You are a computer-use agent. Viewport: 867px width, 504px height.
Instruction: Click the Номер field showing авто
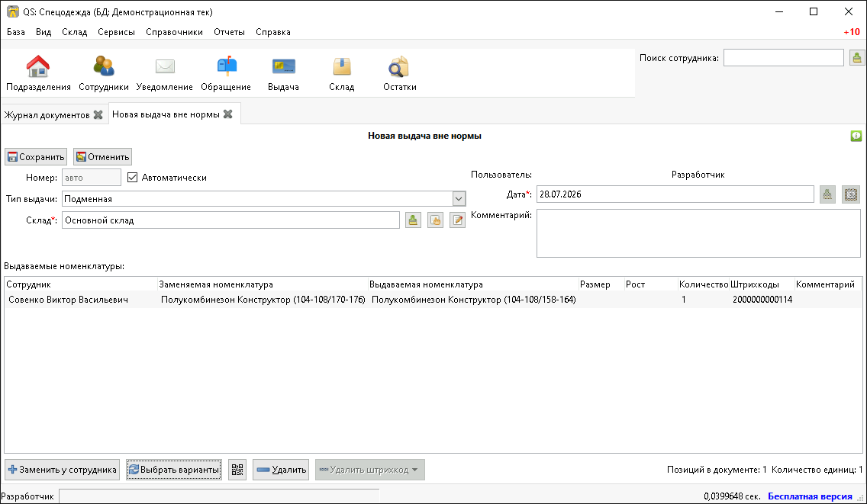[x=92, y=178]
